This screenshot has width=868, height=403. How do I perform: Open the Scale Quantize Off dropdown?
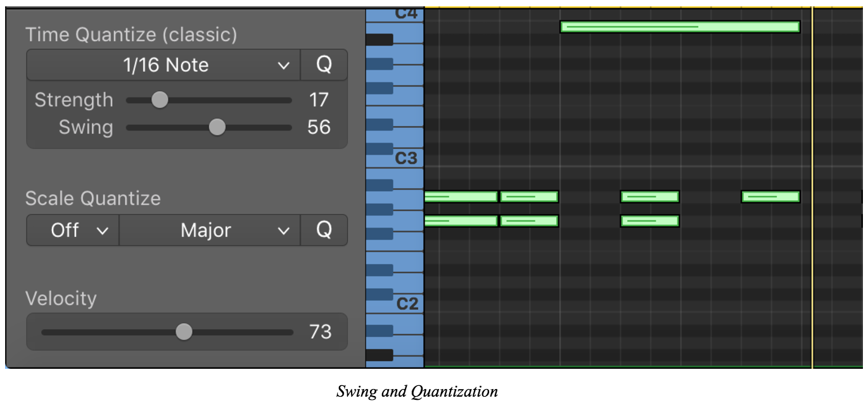[x=73, y=230]
